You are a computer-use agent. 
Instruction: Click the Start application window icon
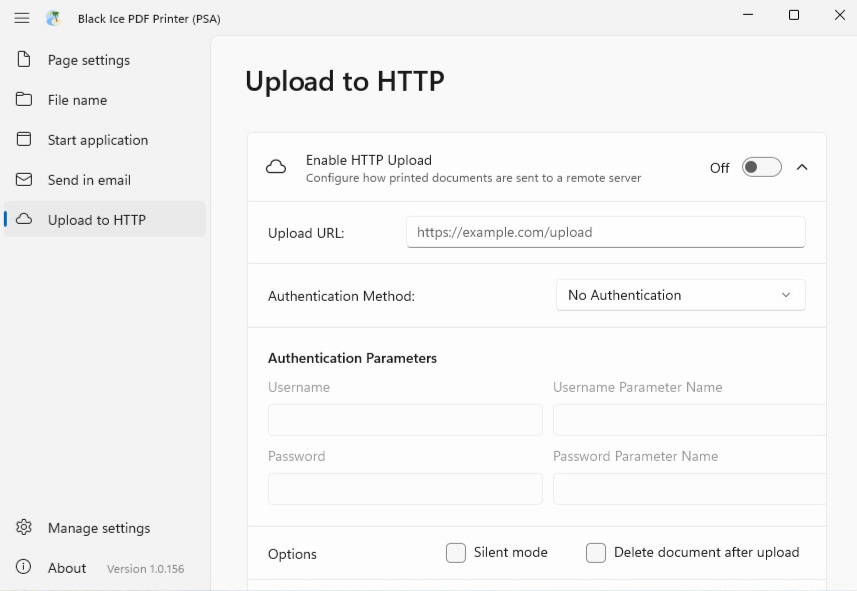click(24, 139)
